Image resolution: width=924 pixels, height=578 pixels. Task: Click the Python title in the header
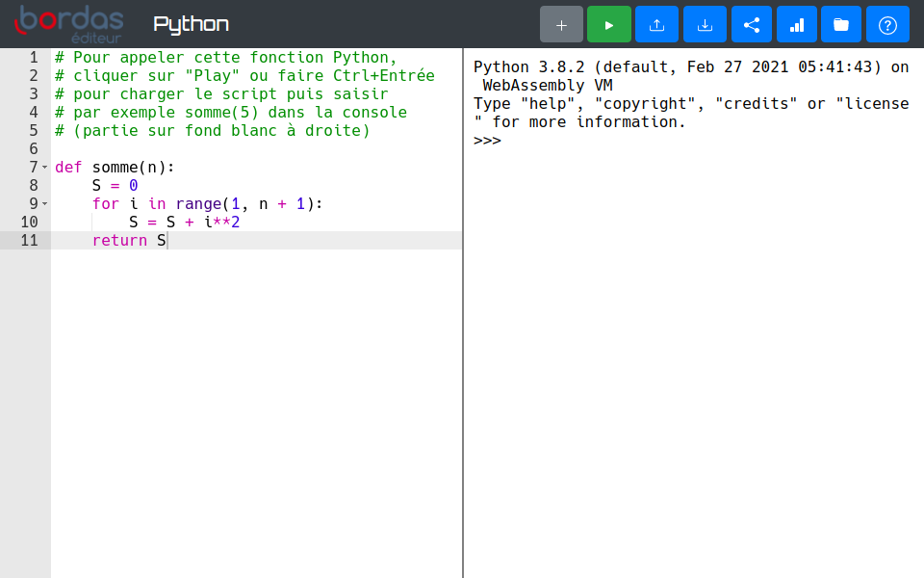[x=191, y=24]
